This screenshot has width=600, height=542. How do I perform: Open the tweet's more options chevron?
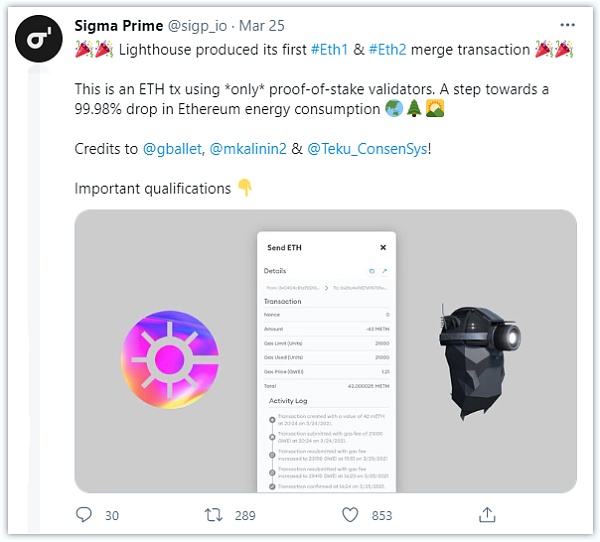click(567, 23)
